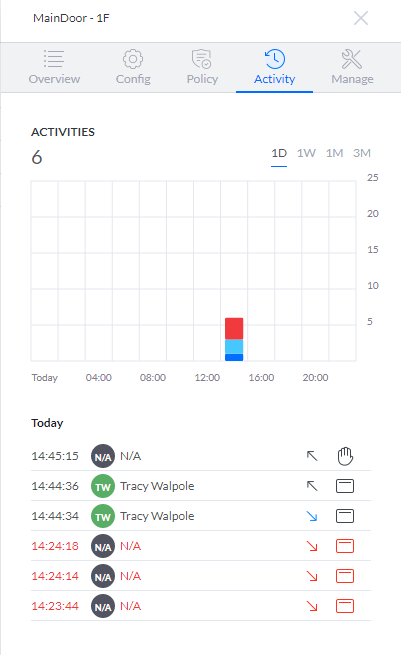
Task: Switch chart to 1W range
Action: (306, 153)
